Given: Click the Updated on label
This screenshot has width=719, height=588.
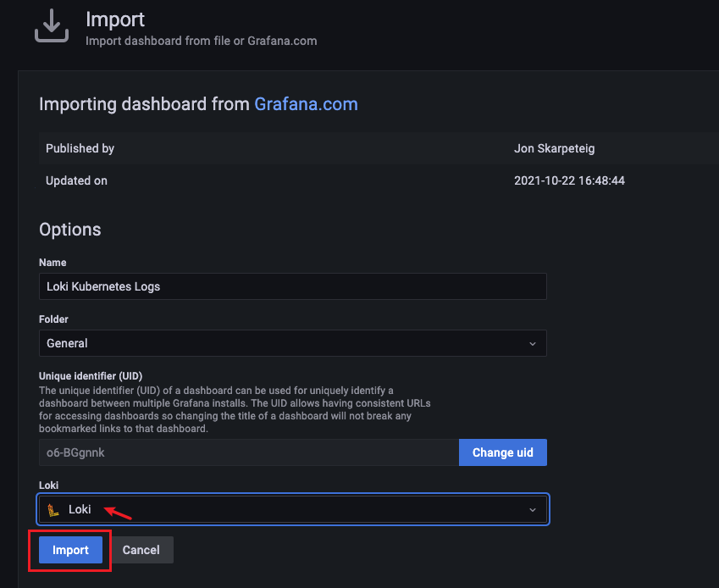Looking at the screenshot, I should 76,180.
